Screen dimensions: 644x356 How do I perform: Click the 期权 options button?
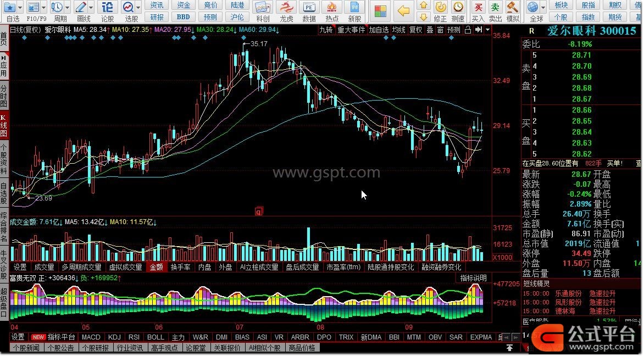coord(615,5)
